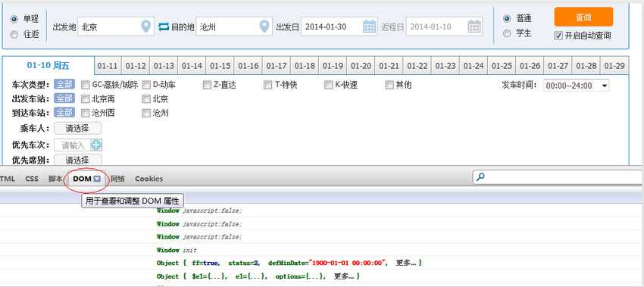Switch to the 01-10 周五 date tab
Image resolution: width=644 pixels, height=287 pixels.
click(48, 66)
